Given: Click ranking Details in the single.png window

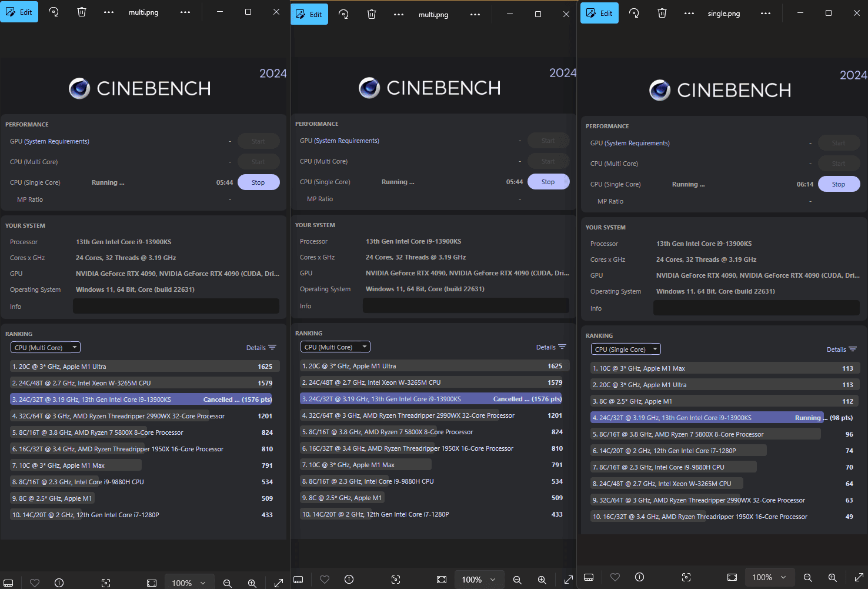Looking at the screenshot, I should pos(842,350).
